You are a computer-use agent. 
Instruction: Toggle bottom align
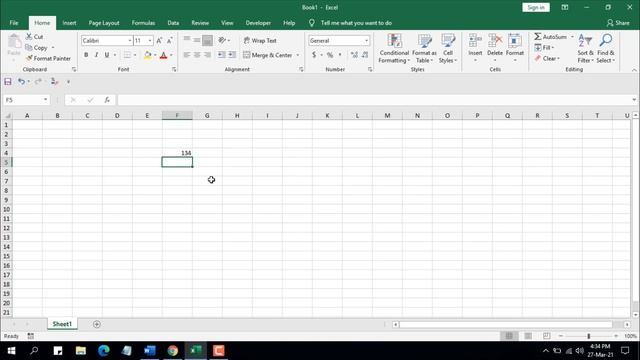point(207,40)
